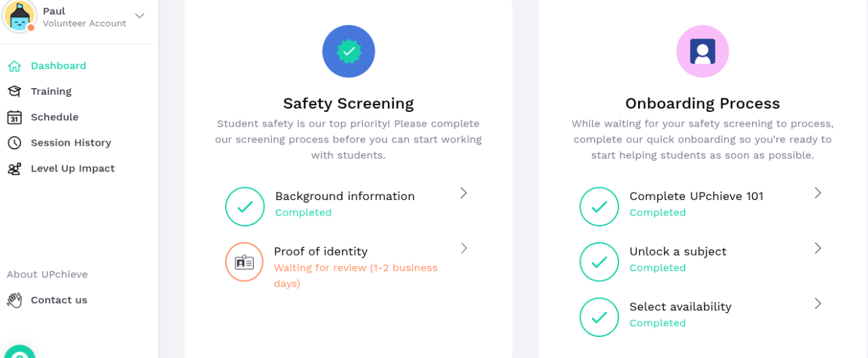Click the Schedule calendar icon

[x=14, y=117]
